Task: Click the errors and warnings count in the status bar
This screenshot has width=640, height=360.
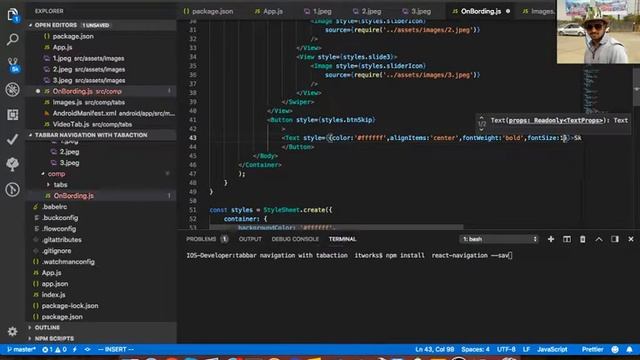Action: point(54,349)
